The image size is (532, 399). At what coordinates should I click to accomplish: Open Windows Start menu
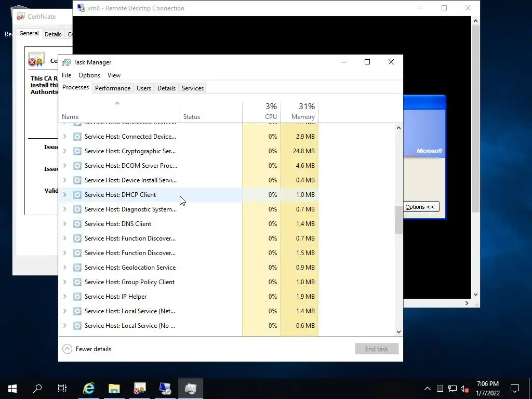point(12,389)
